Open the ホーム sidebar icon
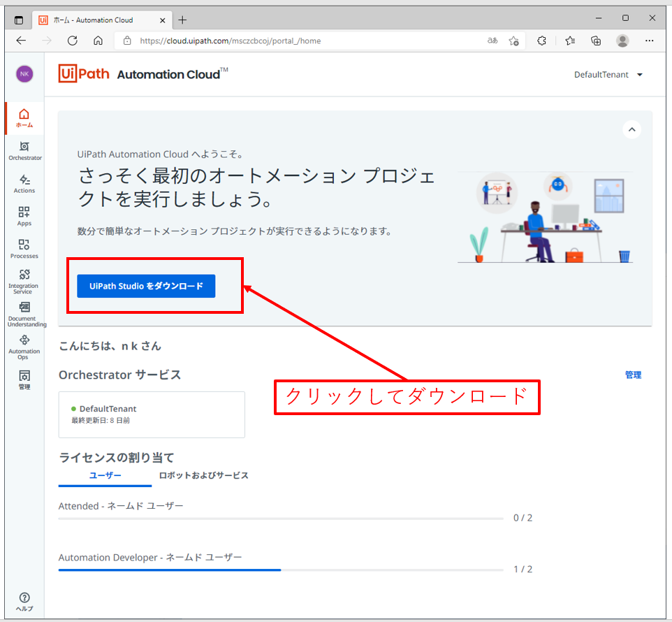672x622 pixels. 24,118
